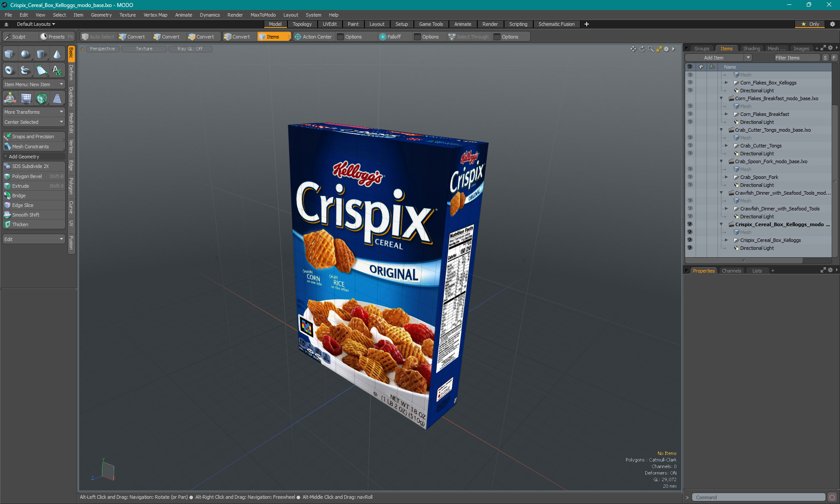Expand Crab_Cutter_Tongs tree item

726,146
